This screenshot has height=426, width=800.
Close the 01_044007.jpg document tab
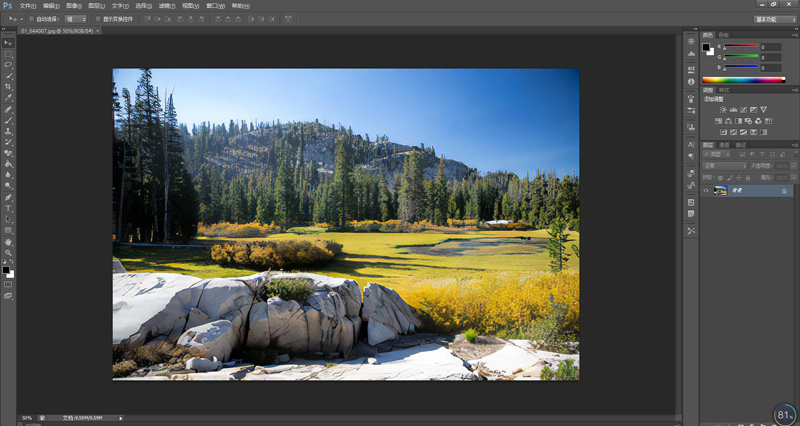tap(98, 31)
